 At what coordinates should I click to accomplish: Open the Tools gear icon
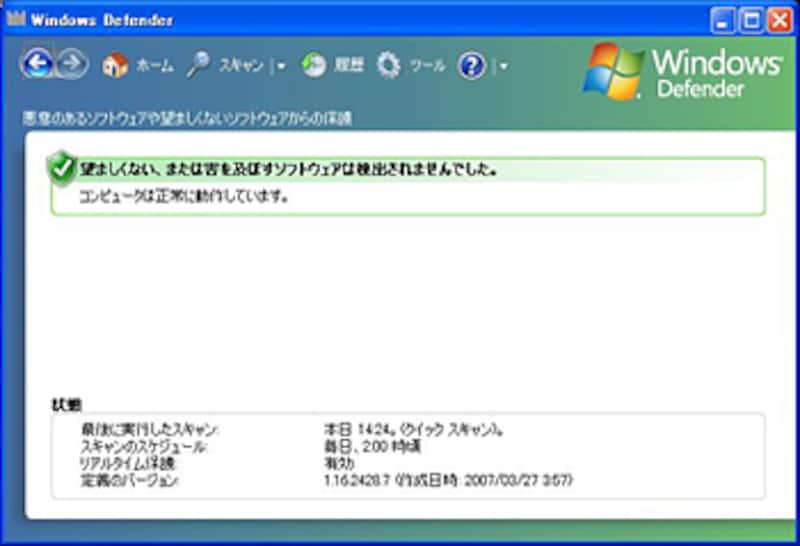click(389, 65)
